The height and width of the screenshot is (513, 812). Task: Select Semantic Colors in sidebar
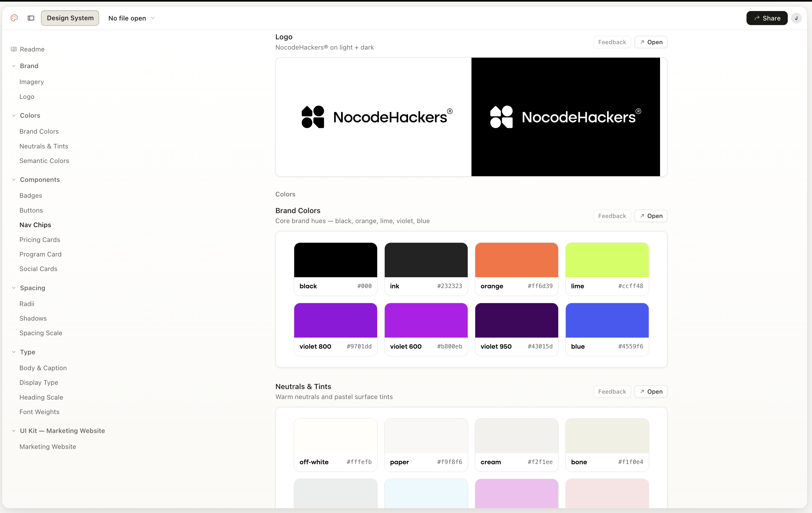(44, 161)
